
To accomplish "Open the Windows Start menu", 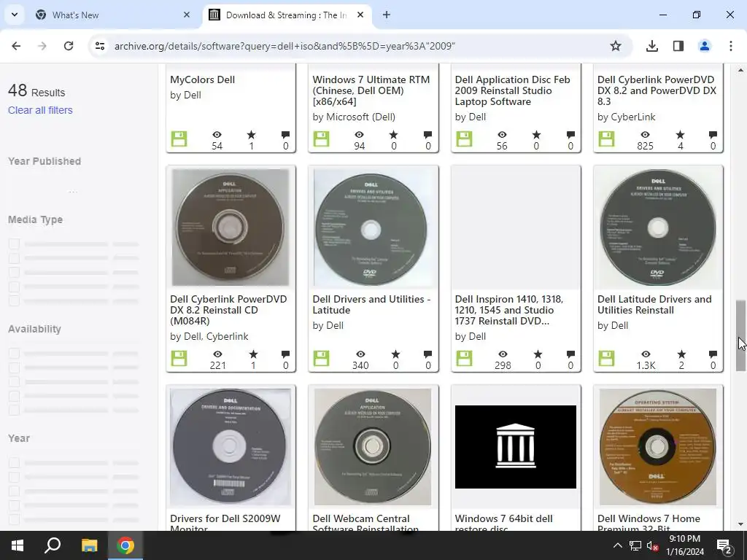I will [18, 545].
